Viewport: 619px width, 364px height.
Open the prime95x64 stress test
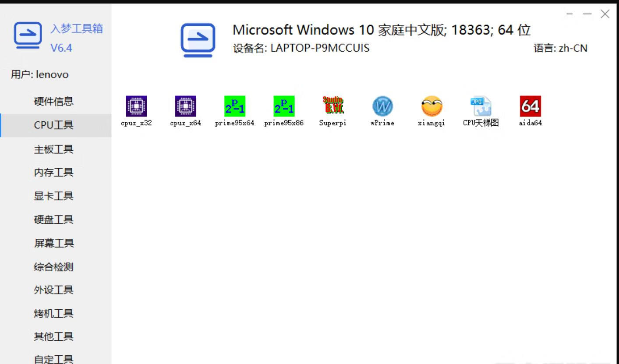pyautogui.click(x=234, y=111)
